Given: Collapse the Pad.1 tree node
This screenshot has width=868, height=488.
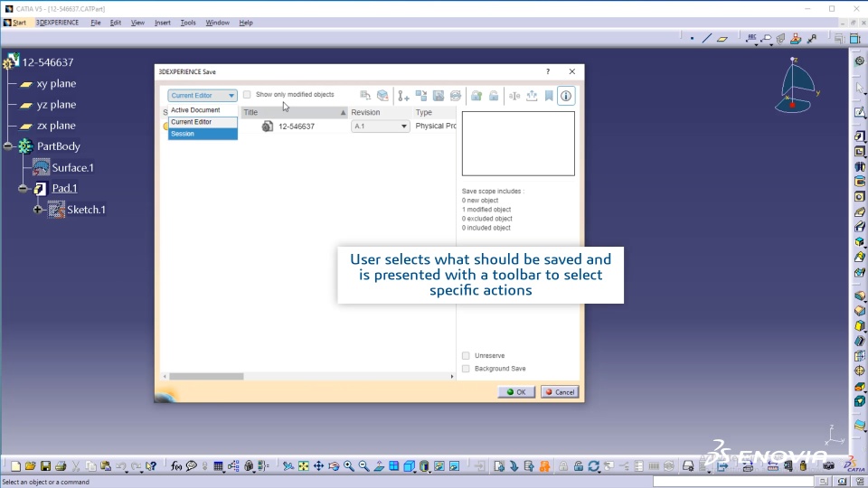Looking at the screenshot, I should (23, 189).
